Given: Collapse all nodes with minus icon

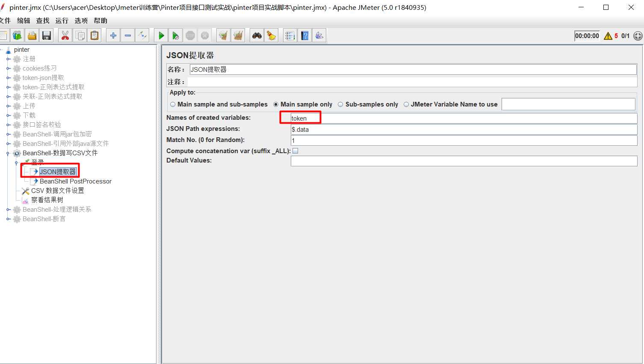Looking at the screenshot, I should [127, 36].
